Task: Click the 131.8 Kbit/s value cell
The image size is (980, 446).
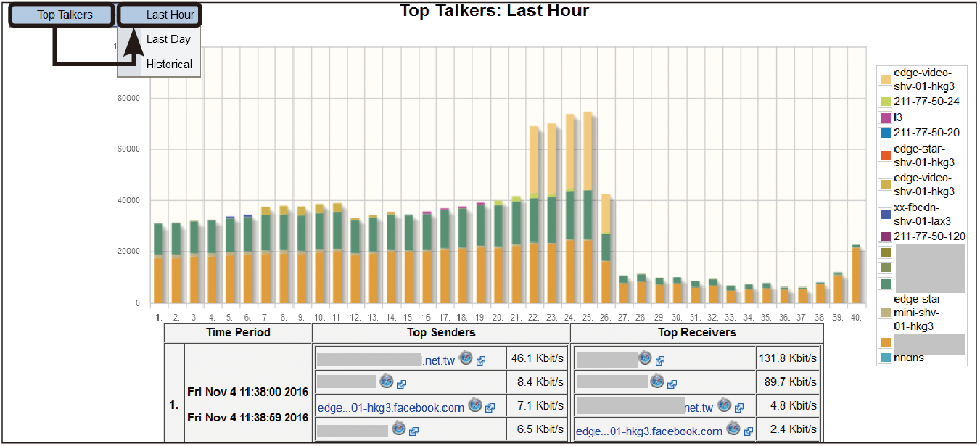Action: tap(788, 358)
